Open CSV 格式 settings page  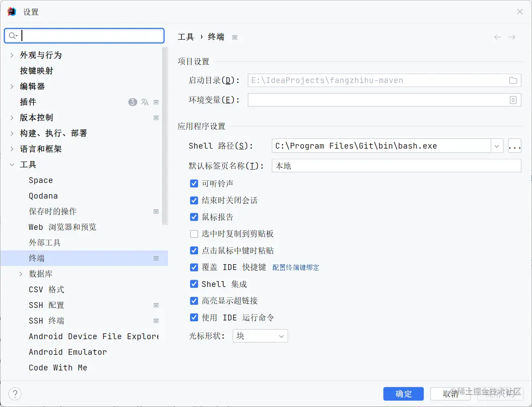point(46,290)
